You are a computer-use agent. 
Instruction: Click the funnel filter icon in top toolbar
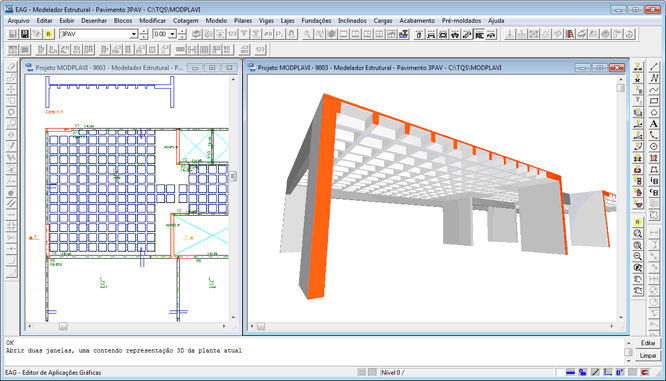pyautogui.click(x=244, y=34)
